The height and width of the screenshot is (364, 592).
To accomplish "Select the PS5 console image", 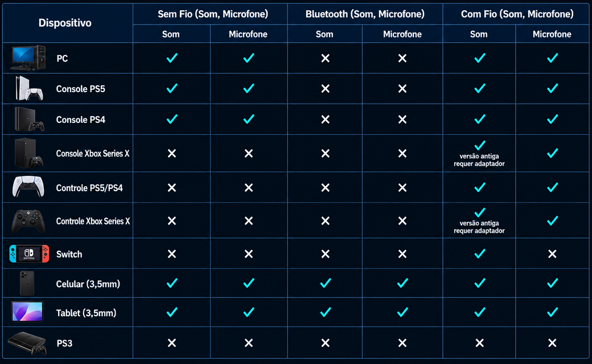I will point(28,89).
